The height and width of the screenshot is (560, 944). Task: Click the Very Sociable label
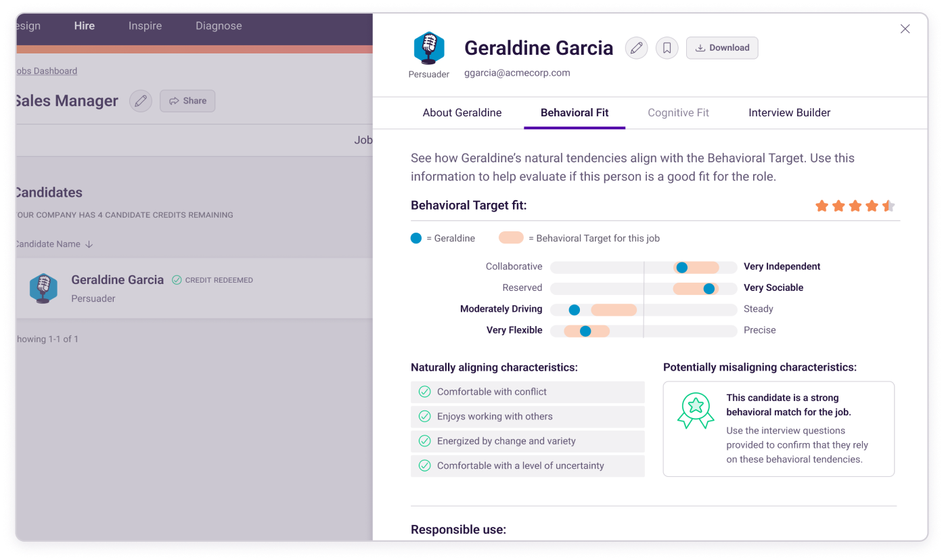pyautogui.click(x=773, y=287)
